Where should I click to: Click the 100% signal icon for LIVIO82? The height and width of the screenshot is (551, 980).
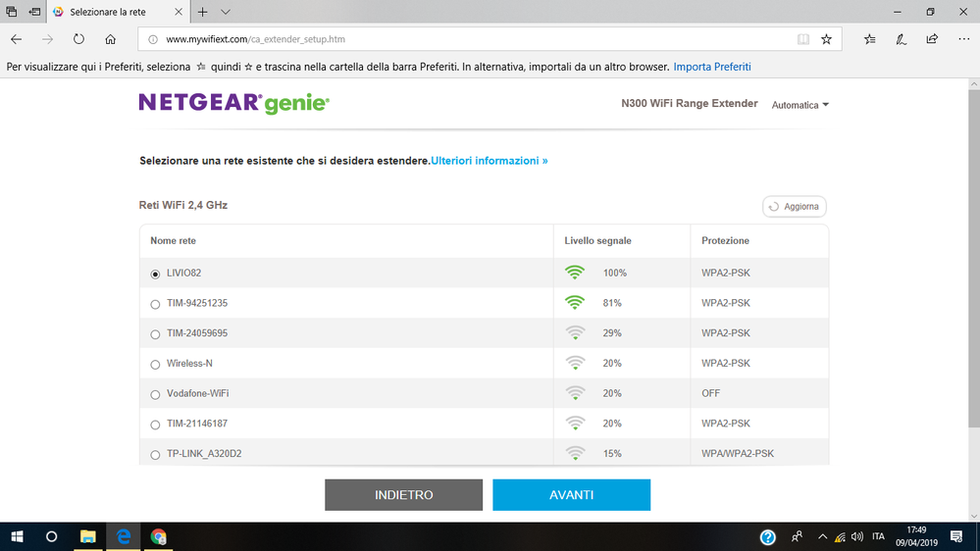click(x=575, y=273)
